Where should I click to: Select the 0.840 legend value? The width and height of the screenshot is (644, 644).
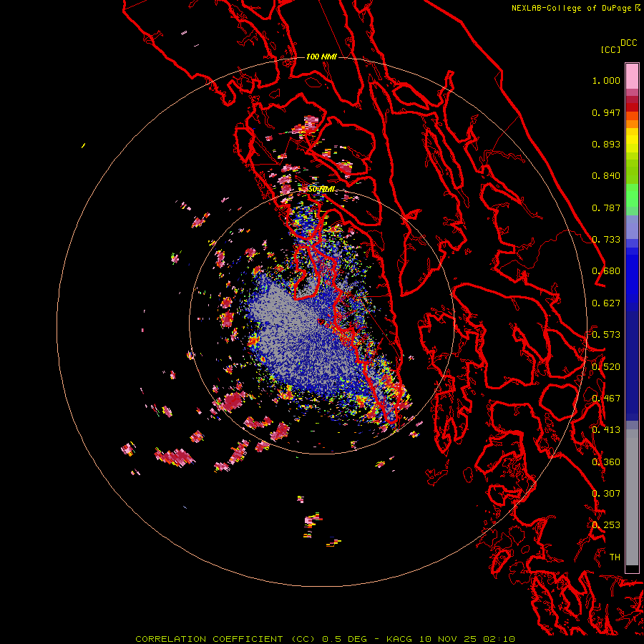pyautogui.click(x=606, y=176)
